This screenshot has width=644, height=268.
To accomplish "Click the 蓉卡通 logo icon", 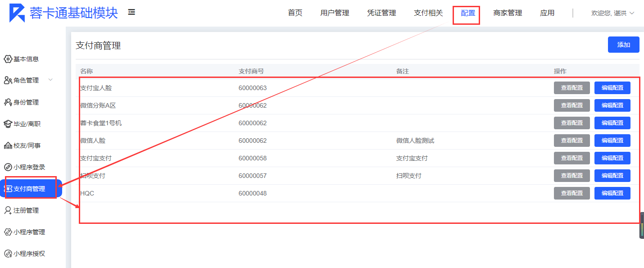I will point(18,13).
